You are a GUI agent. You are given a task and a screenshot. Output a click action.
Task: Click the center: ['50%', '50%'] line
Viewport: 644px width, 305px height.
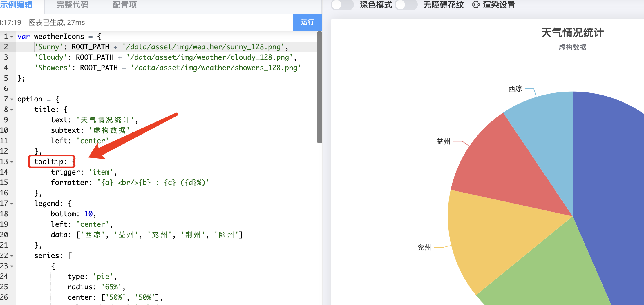point(115,297)
